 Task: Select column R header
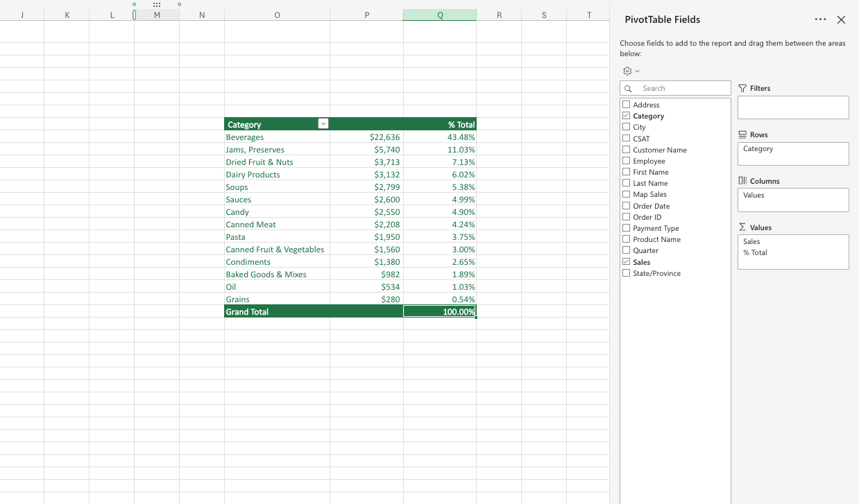click(x=499, y=15)
